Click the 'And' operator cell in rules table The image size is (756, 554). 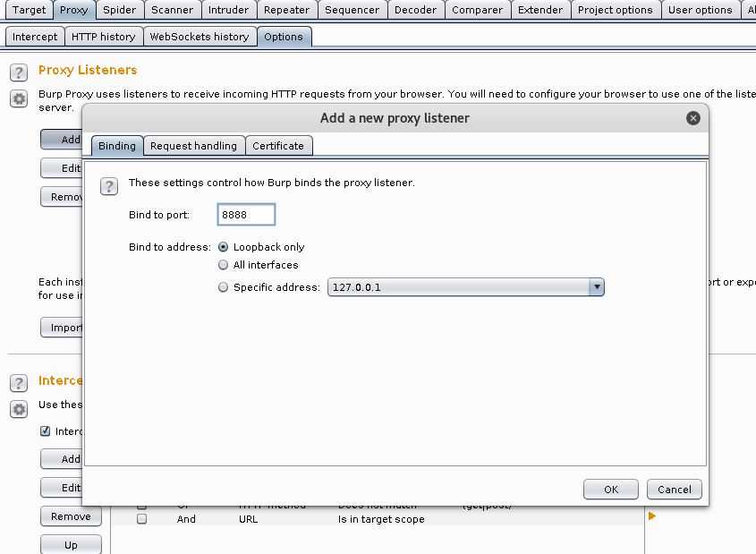click(x=186, y=519)
